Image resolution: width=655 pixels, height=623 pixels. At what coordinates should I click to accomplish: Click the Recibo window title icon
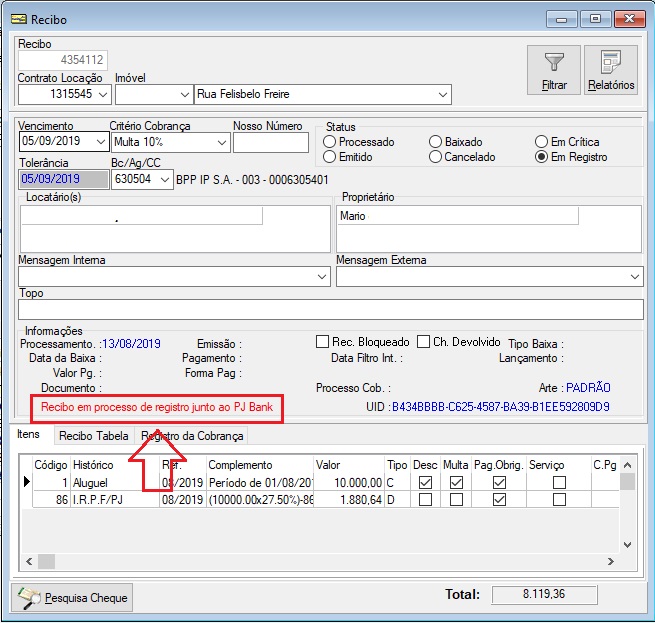[19, 19]
